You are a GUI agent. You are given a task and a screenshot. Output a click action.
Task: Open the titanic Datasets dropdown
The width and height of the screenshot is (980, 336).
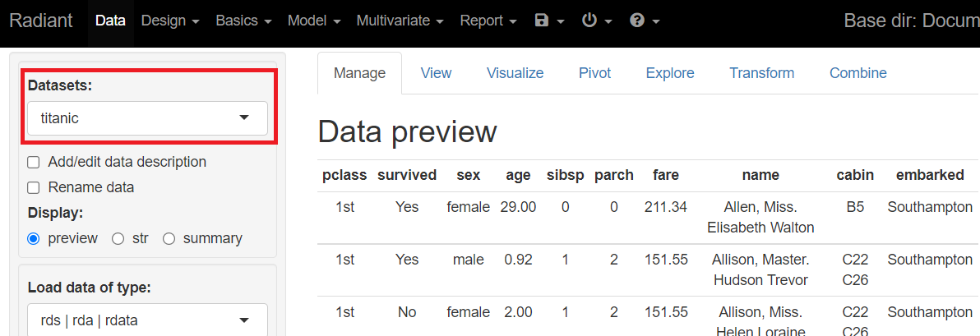point(147,118)
